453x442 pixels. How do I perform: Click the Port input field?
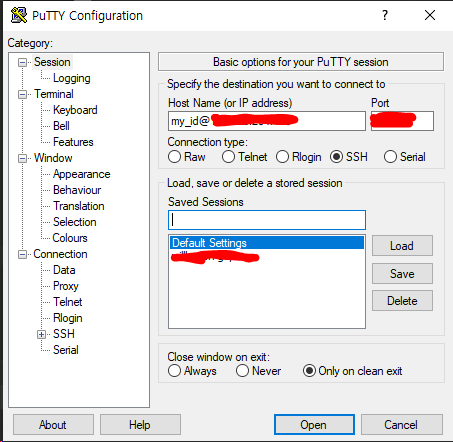(402, 121)
